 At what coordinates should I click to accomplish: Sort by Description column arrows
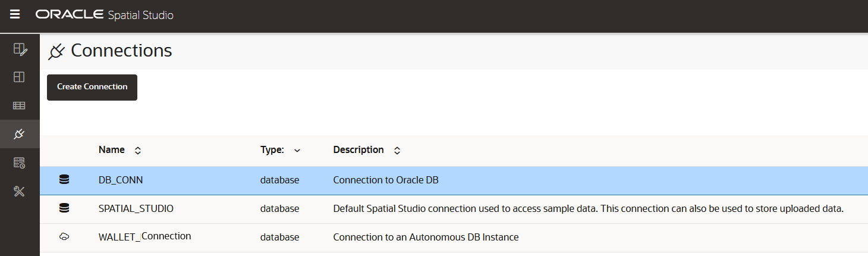point(397,151)
